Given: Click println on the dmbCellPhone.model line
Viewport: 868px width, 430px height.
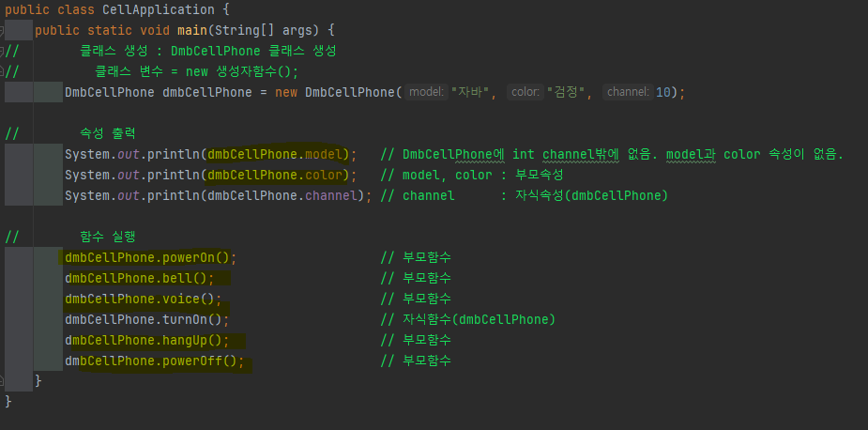Looking at the screenshot, I should pyautogui.click(x=174, y=154).
